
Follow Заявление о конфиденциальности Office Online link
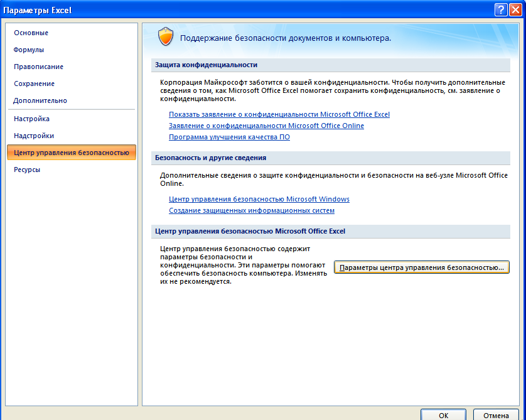coord(266,126)
